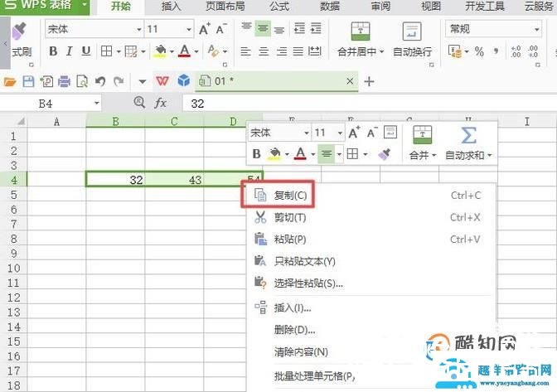Toggle ribbon right horizontal alignment

tap(282, 52)
